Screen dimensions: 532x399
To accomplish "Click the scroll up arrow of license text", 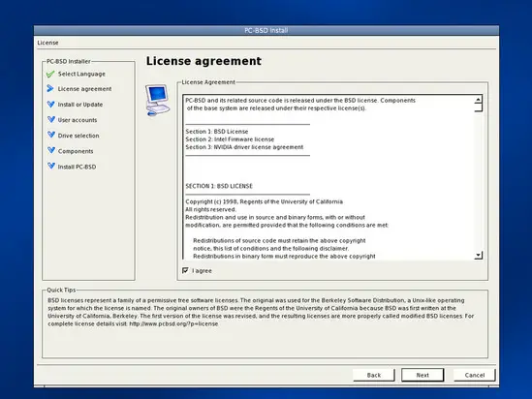I will point(478,100).
